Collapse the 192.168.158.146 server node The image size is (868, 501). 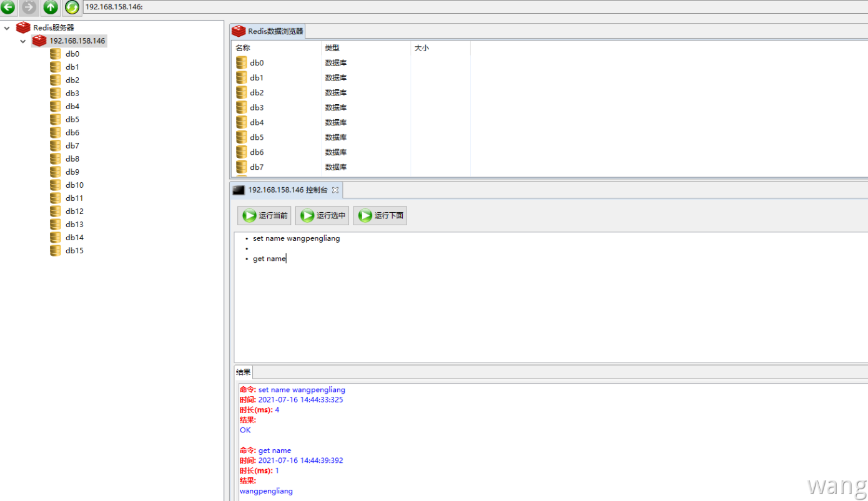tap(23, 41)
